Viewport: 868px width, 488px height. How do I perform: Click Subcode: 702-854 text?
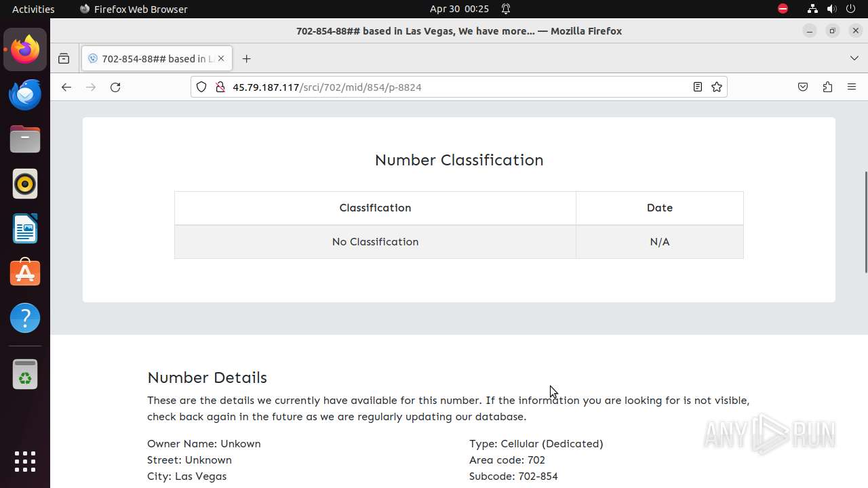[x=513, y=476]
